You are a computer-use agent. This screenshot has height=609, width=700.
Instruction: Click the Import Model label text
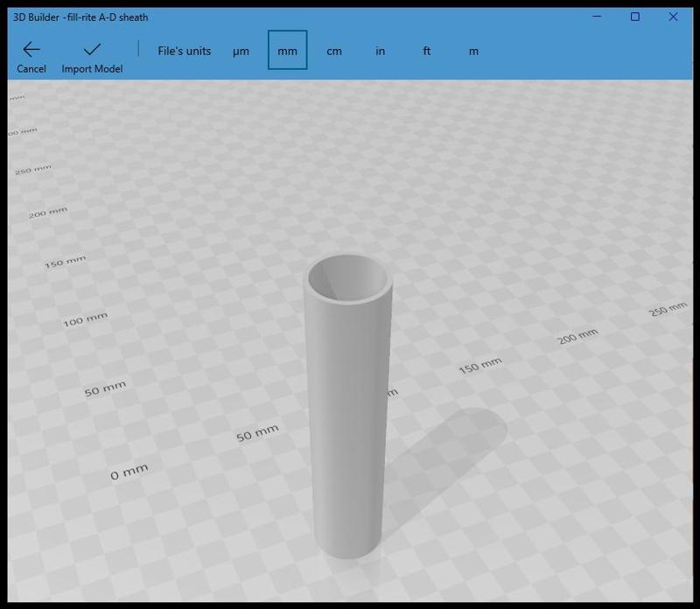pyautogui.click(x=92, y=69)
